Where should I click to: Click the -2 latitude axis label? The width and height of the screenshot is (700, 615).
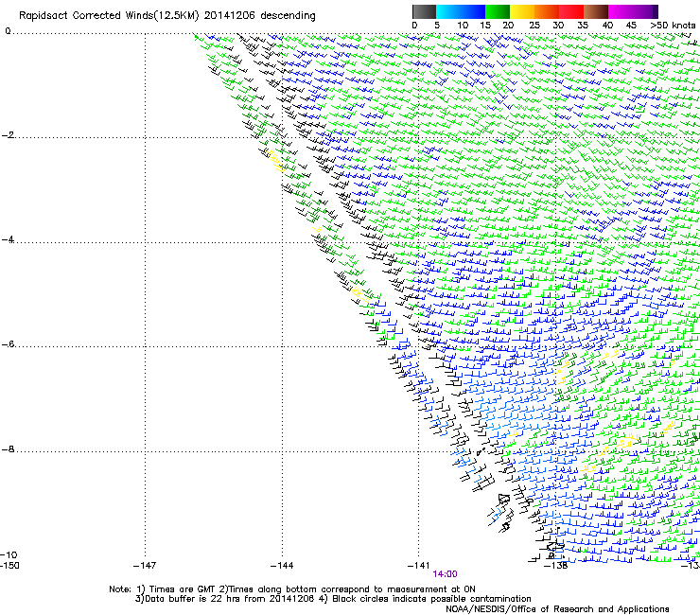8,135
